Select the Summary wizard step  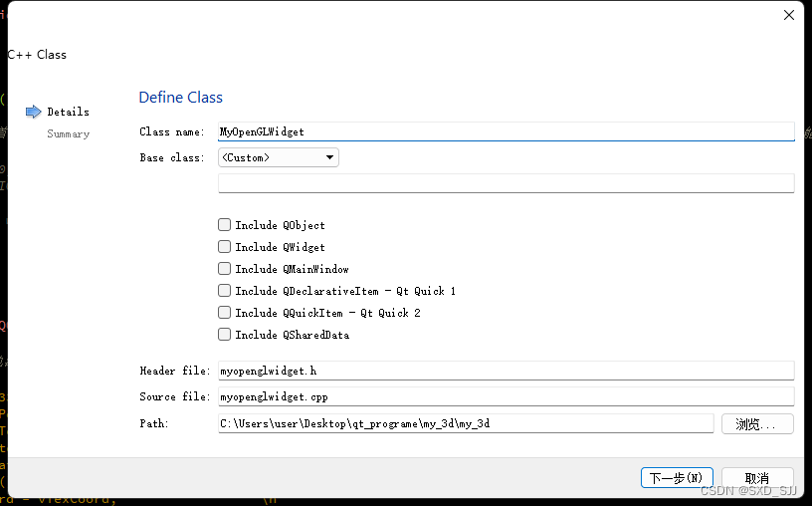pyautogui.click(x=68, y=133)
